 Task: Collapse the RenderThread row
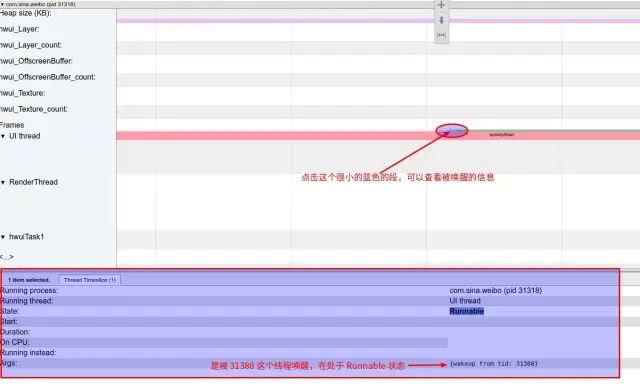(3, 182)
